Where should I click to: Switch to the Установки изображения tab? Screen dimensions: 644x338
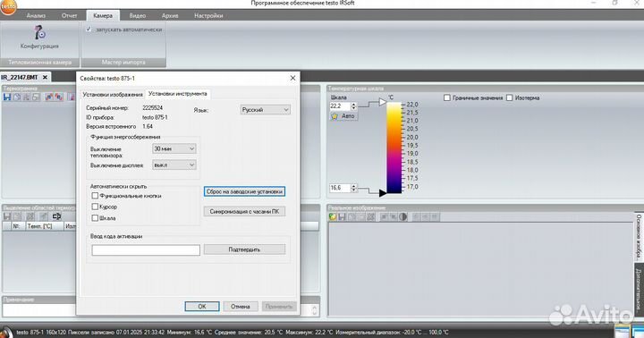[113, 95]
